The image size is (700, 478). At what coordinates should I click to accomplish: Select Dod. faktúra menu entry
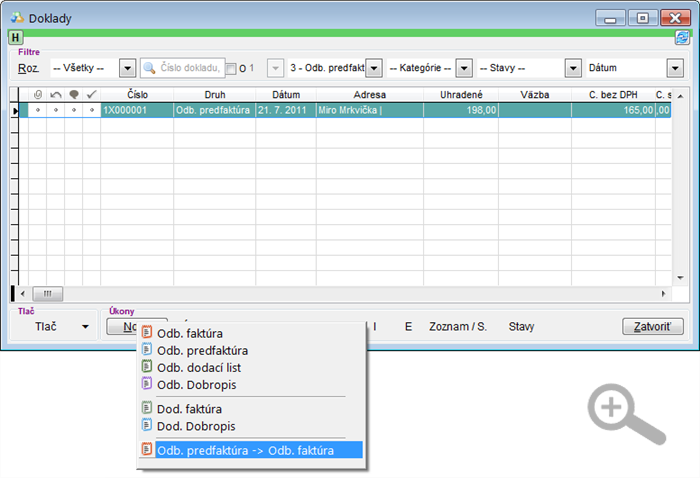click(250, 409)
